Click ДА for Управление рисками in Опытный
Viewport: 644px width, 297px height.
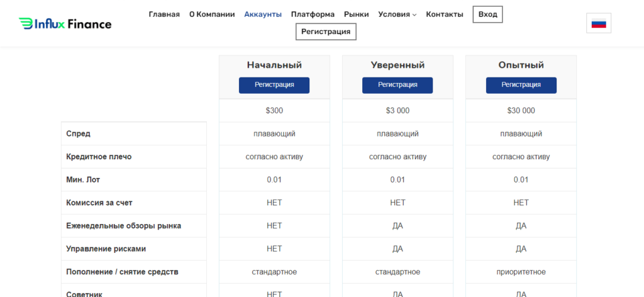pyautogui.click(x=521, y=249)
